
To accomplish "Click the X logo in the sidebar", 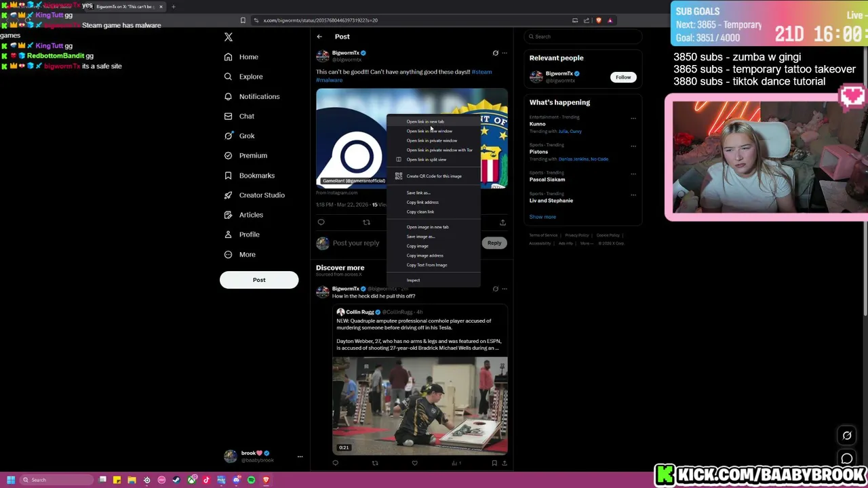I will point(229,37).
